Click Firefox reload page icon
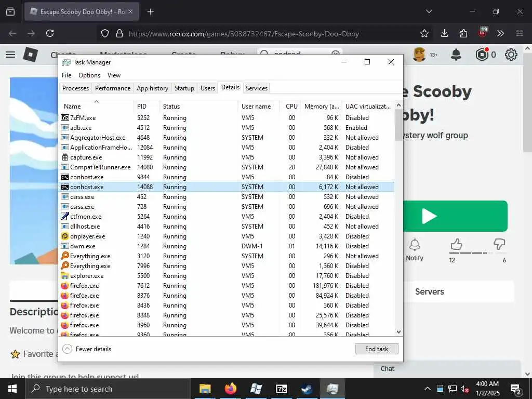 click(x=50, y=33)
